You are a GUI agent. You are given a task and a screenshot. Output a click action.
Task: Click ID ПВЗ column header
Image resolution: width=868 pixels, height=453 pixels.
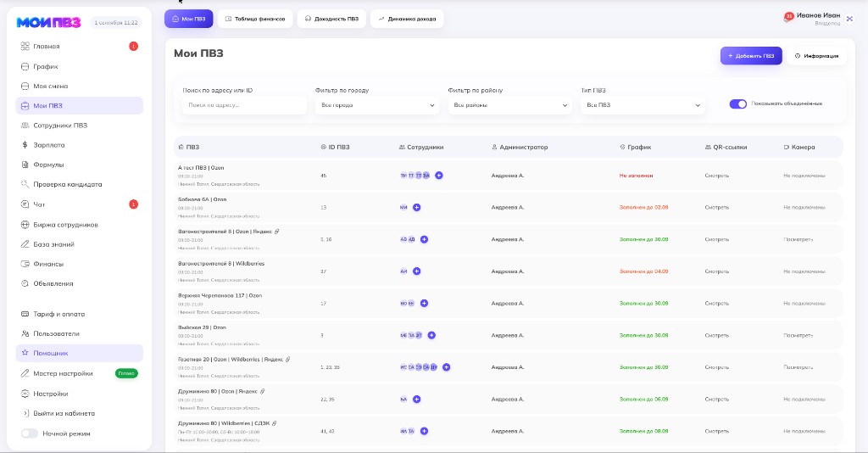coord(336,148)
